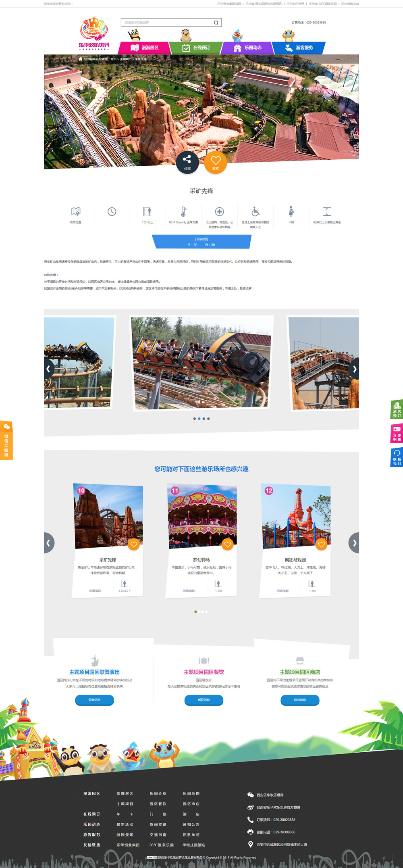Click the search magnifier icon
The width and height of the screenshot is (403, 868).
216,23
